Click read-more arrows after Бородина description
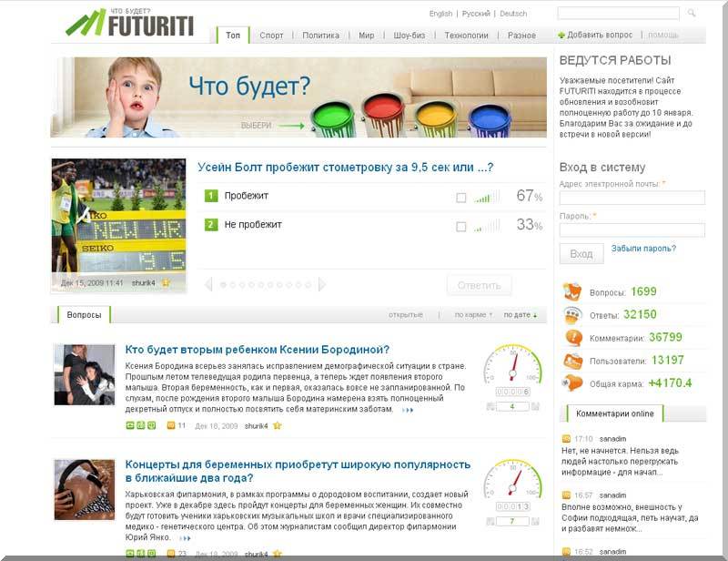The image size is (728, 561). [x=408, y=410]
